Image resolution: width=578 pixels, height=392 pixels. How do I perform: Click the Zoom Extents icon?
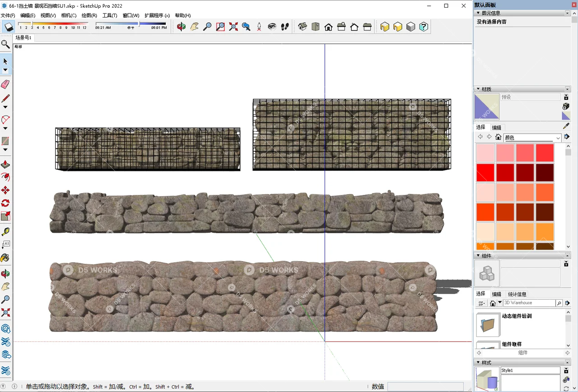[233, 27]
